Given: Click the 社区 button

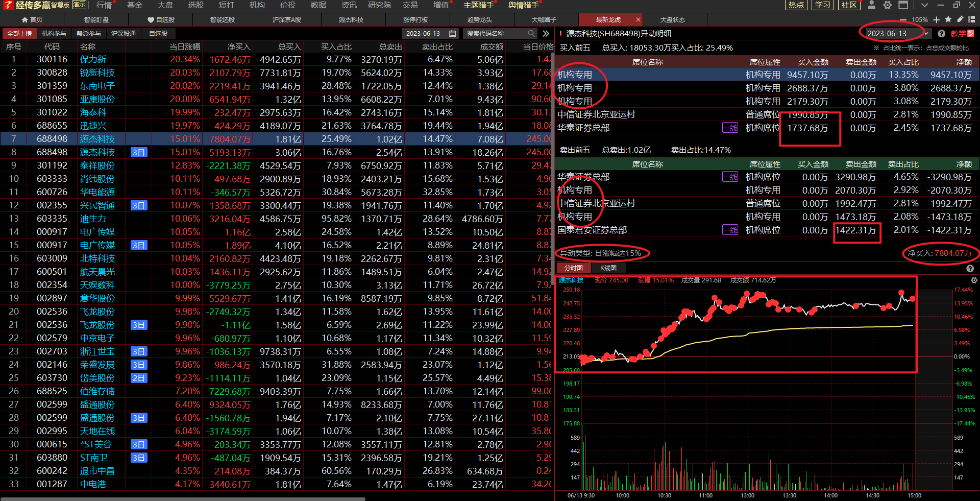Looking at the screenshot, I should [849, 5].
